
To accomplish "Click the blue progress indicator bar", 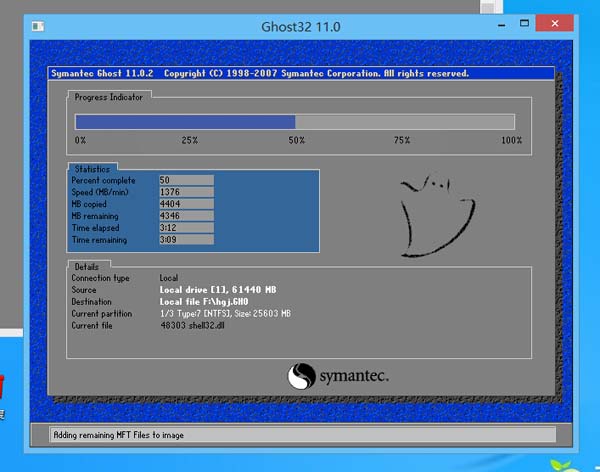I will 185,122.
